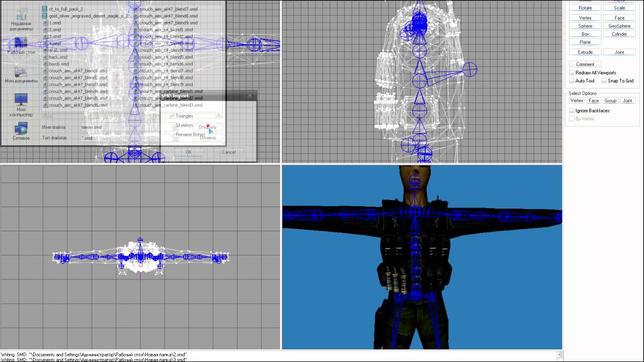Click inside the top-right wireframe side viewport

tap(422, 81)
